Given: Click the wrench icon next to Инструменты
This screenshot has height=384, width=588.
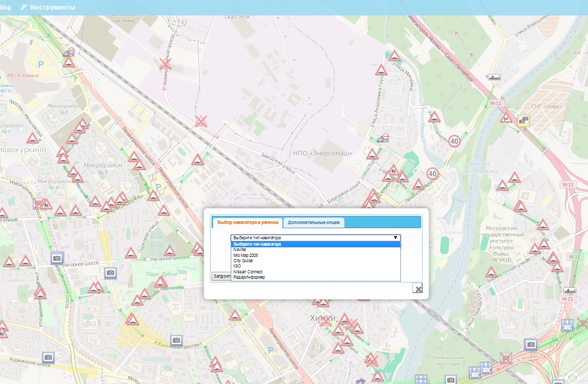Looking at the screenshot, I should point(23,7).
